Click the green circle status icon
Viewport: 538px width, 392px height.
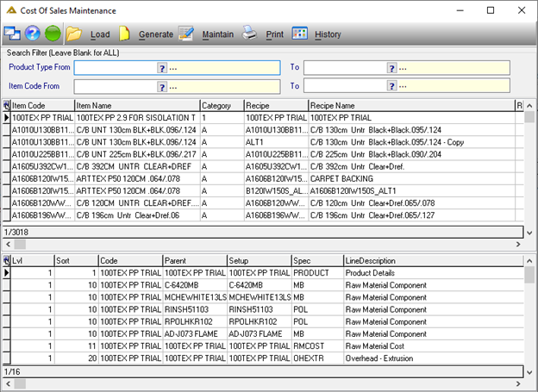pos(53,34)
